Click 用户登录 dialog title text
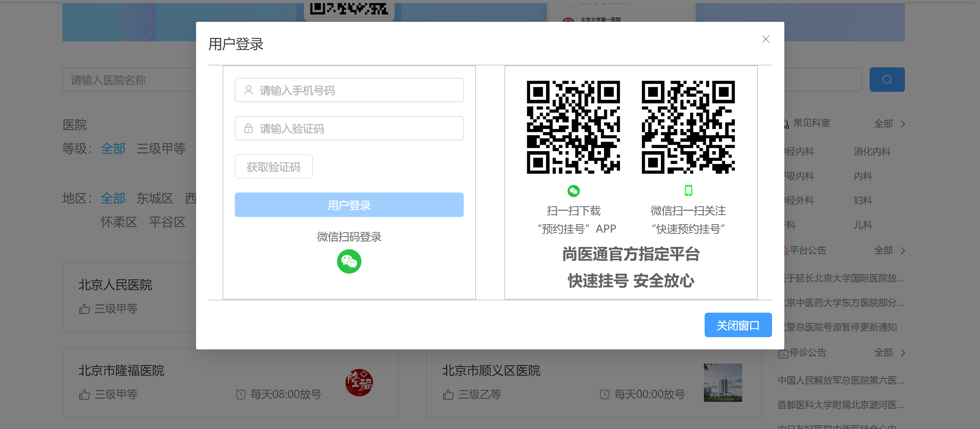 [236, 44]
